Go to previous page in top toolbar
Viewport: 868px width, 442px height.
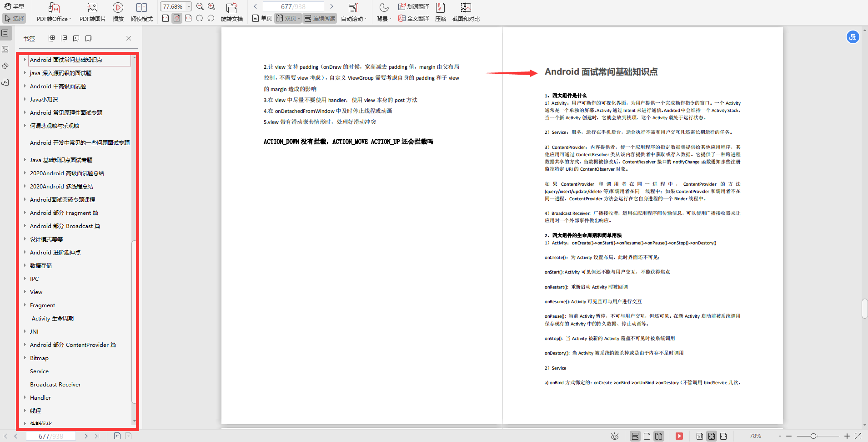(256, 6)
